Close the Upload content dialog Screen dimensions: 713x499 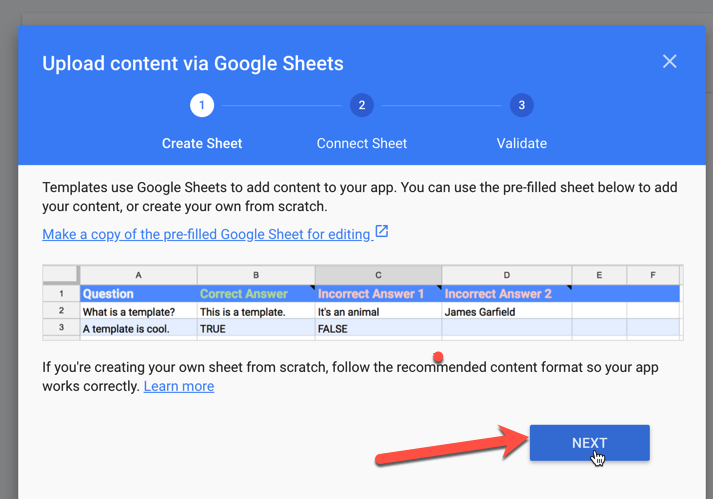coord(669,61)
